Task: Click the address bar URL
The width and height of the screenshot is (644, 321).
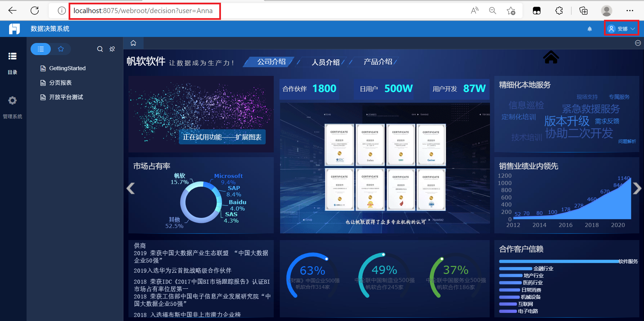Action: click(x=143, y=11)
